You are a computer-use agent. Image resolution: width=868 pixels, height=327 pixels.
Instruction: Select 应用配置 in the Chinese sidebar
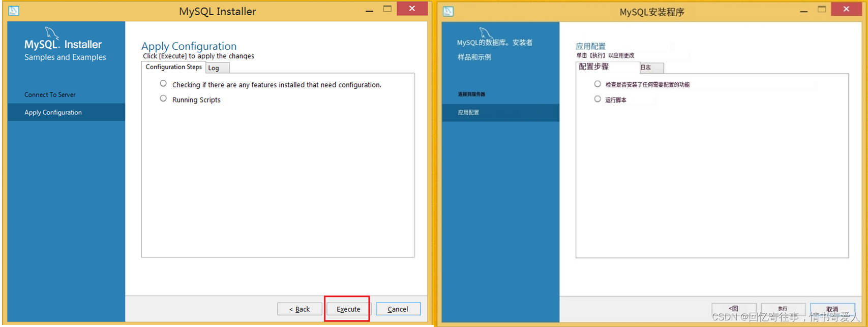click(501, 113)
